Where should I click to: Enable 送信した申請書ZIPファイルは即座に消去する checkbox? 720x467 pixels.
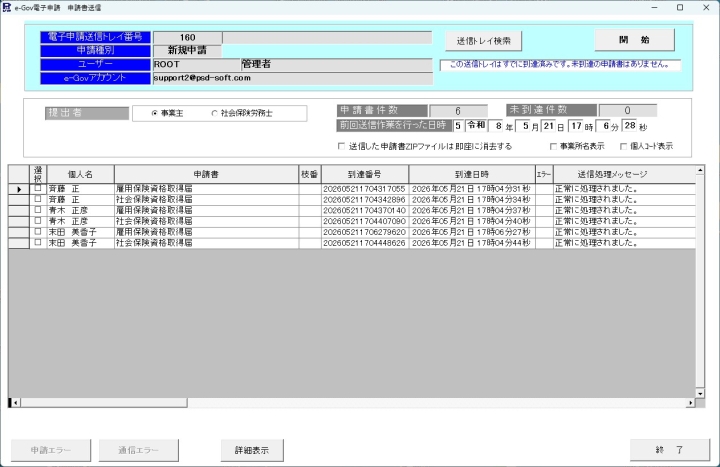click(x=341, y=146)
